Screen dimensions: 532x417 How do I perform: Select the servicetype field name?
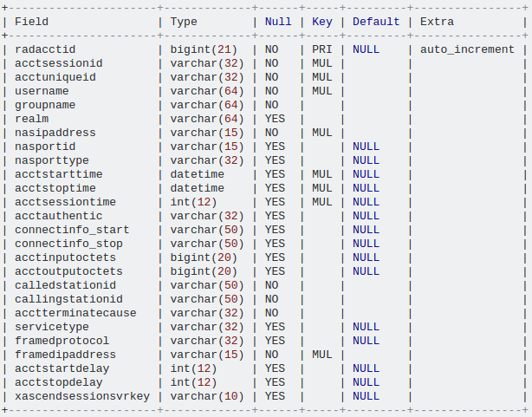(52, 327)
